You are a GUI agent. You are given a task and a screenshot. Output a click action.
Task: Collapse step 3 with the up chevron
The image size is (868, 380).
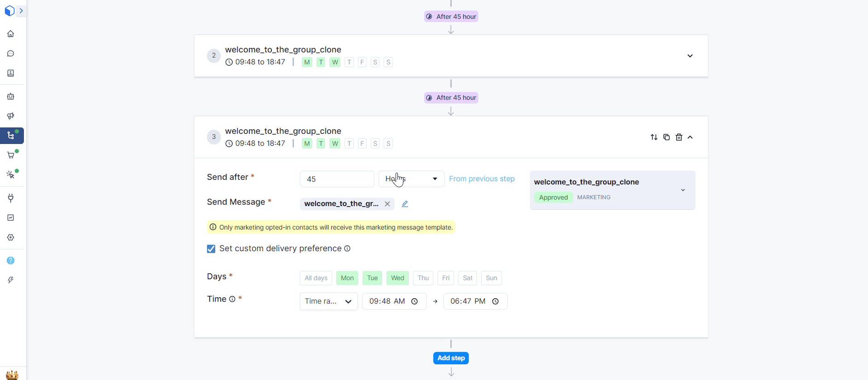coord(690,137)
